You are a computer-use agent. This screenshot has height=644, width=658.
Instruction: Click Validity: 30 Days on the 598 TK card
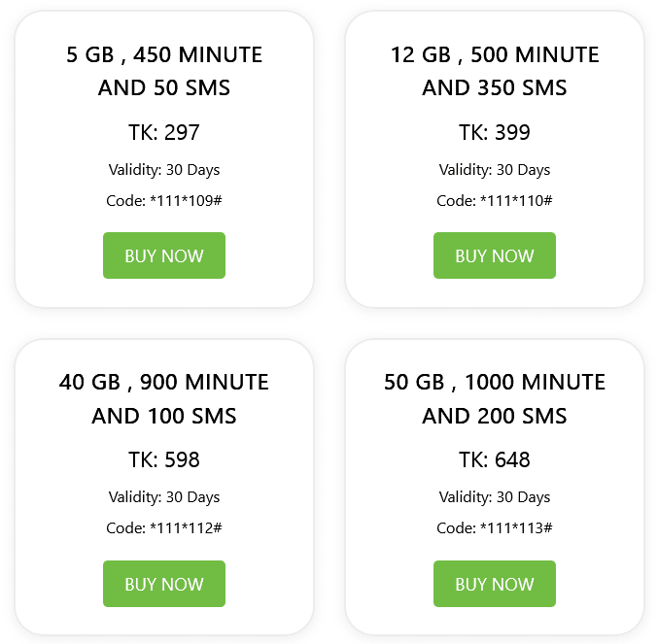164,497
